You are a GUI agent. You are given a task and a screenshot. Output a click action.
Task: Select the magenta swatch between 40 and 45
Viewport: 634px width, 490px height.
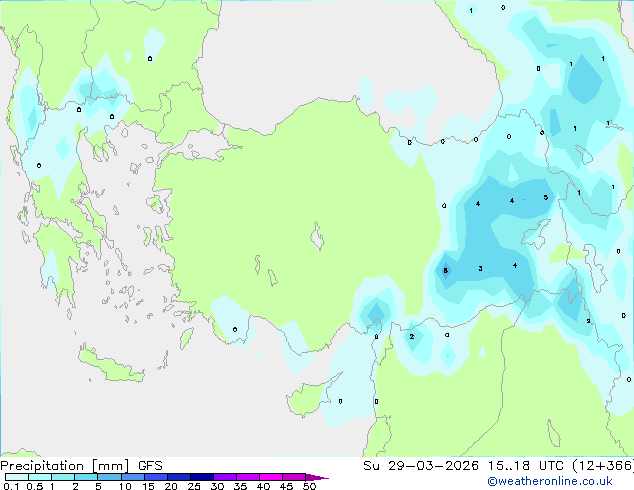point(271,477)
